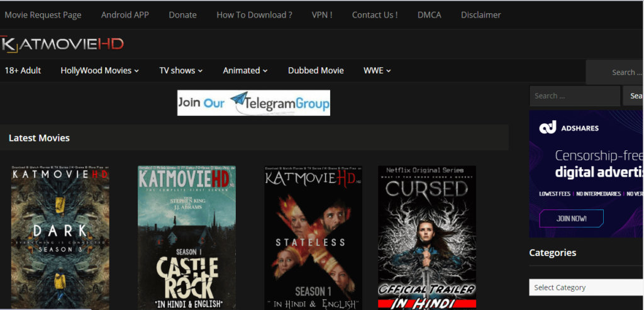644x310 pixels.
Task: Open the Castle Rock Season 1 poster
Action: 186,237
